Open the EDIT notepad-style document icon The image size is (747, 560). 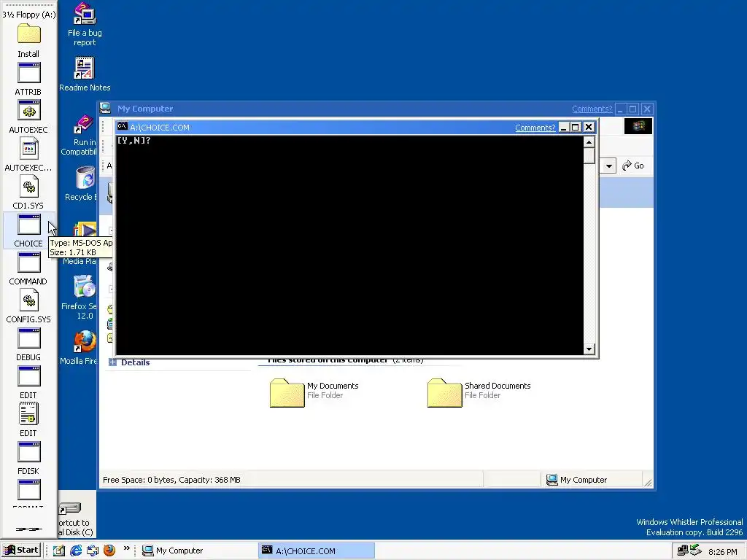point(28,414)
